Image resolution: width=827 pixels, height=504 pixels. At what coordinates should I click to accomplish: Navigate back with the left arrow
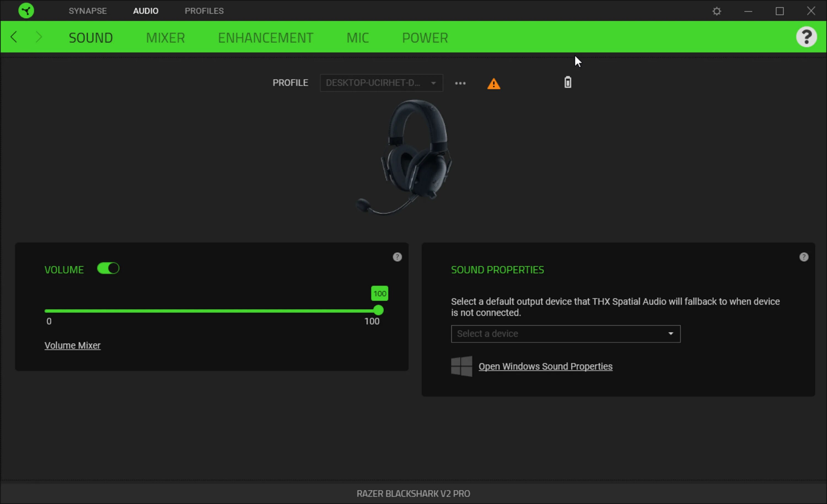pyautogui.click(x=14, y=37)
